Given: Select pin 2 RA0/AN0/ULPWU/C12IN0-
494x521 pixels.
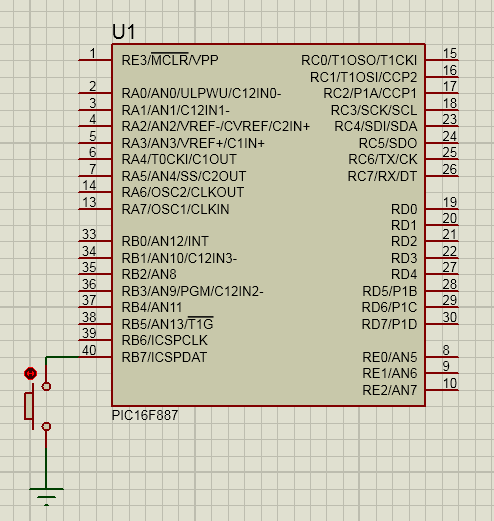Looking at the screenshot, I should pyautogui.click(x=95, y=93).
